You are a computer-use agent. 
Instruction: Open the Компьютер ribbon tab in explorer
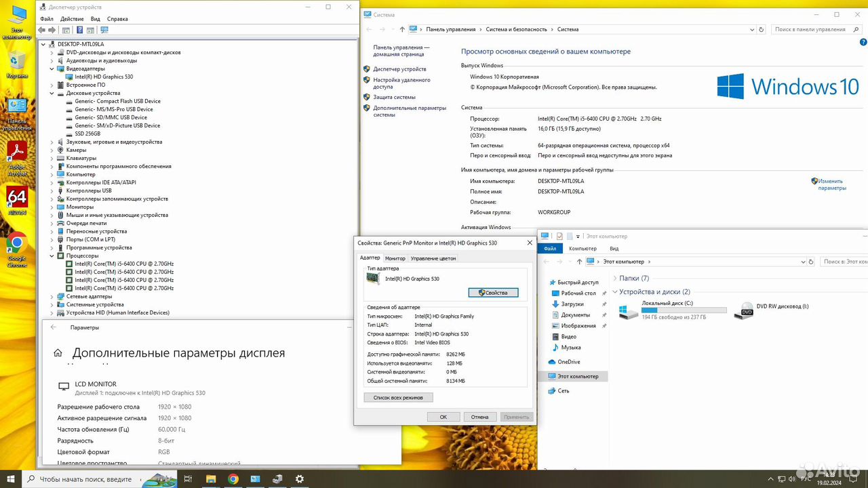point(583,249)
